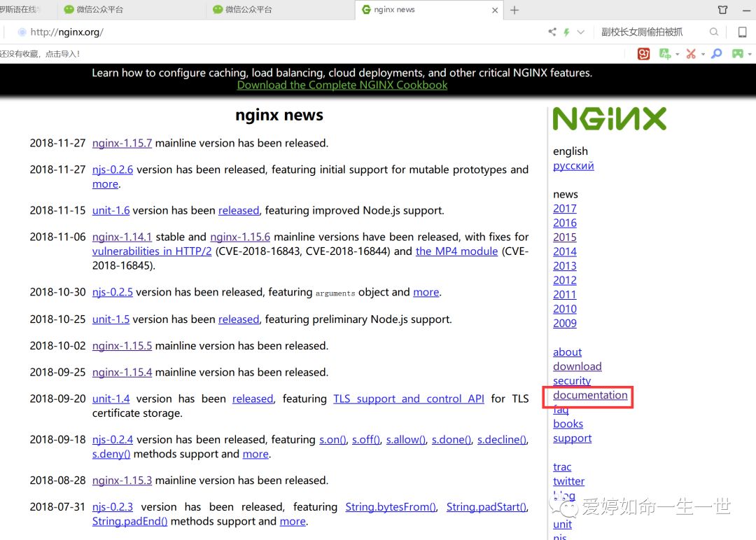The width and height of the screenshot is (756, 540).
Task: Open the security link in sidebar
Action: click(572, 381)
